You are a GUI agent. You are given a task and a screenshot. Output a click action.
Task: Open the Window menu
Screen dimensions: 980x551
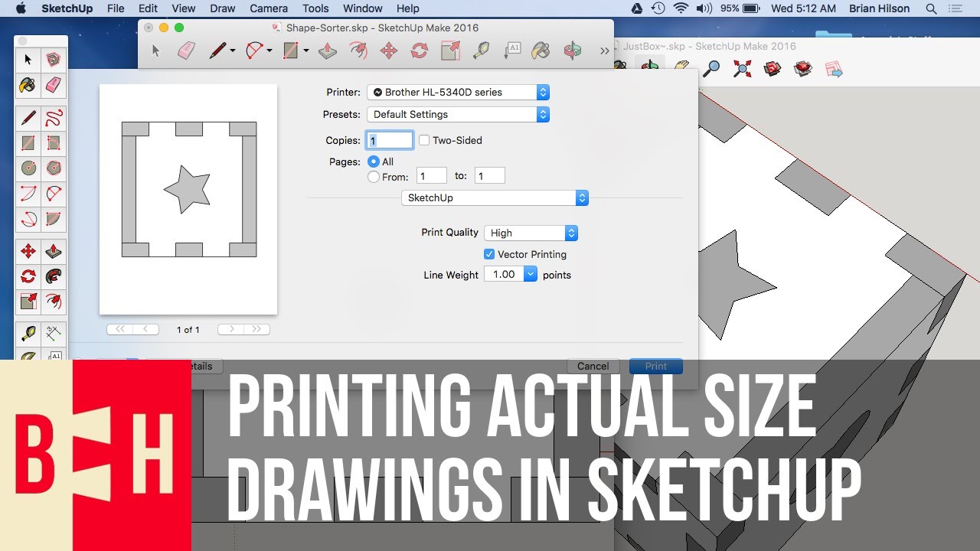363,8
